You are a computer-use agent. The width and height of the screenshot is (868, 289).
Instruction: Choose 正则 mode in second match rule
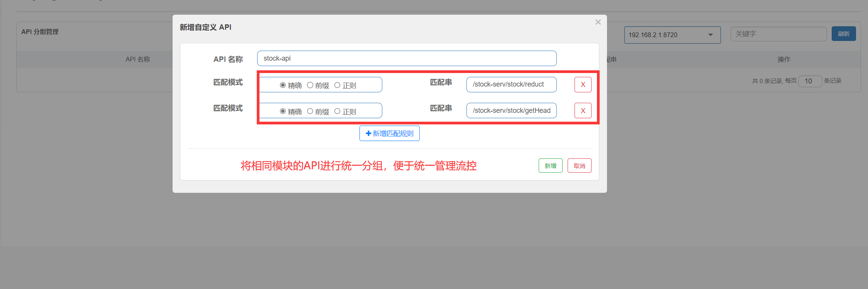tap(337, 111)
